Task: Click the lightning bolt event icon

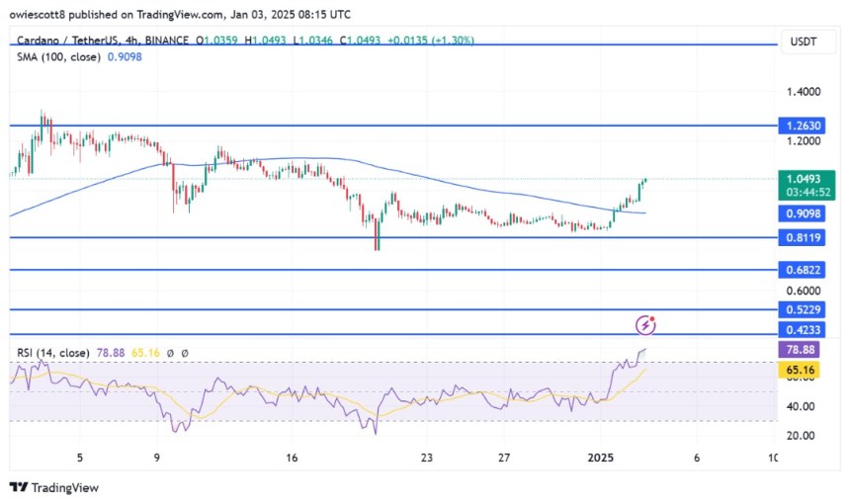Action: coord(646,324)
